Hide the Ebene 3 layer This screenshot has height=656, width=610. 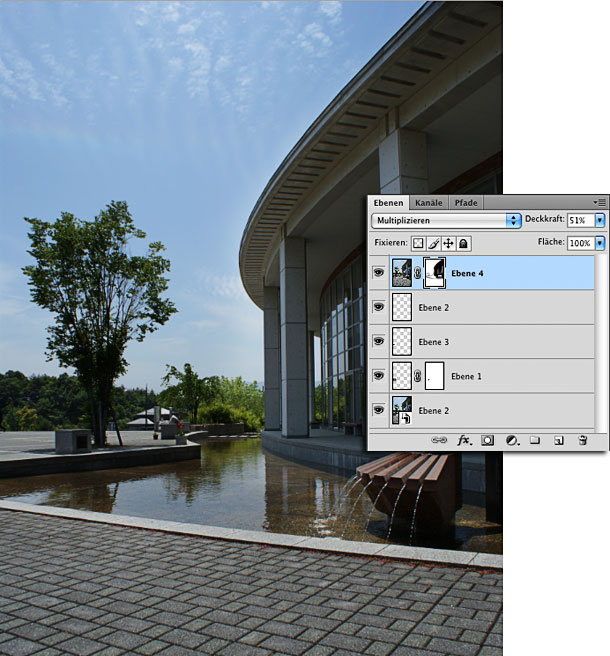tap(379, 341)
